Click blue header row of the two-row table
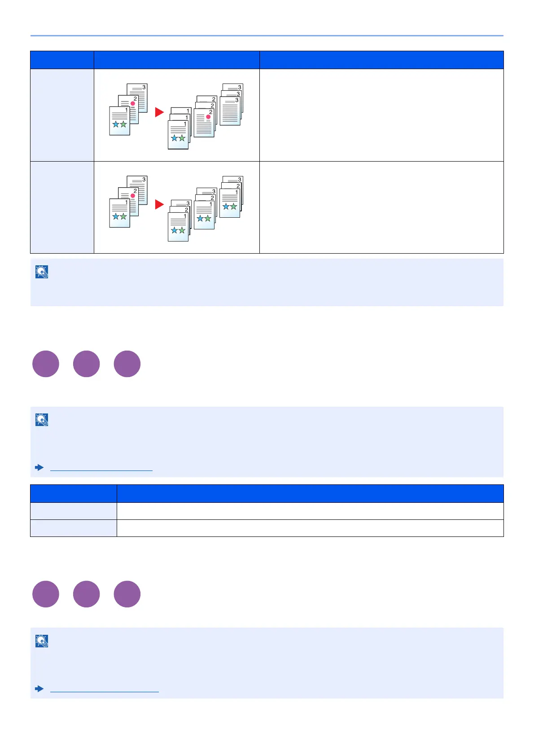Viewport: 534px width, 756px height. pyautogui.click(x=267, y=493)
